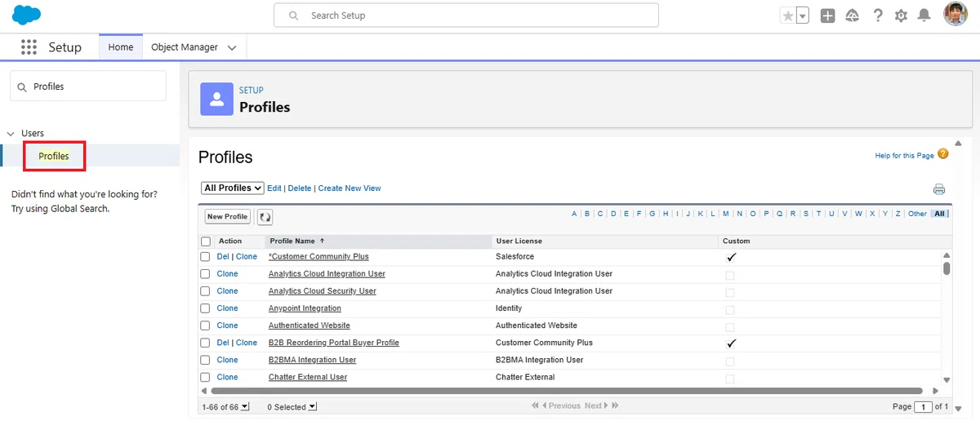Open the favorites list dropdown arrow
The image size is (980, 425).
803,15
